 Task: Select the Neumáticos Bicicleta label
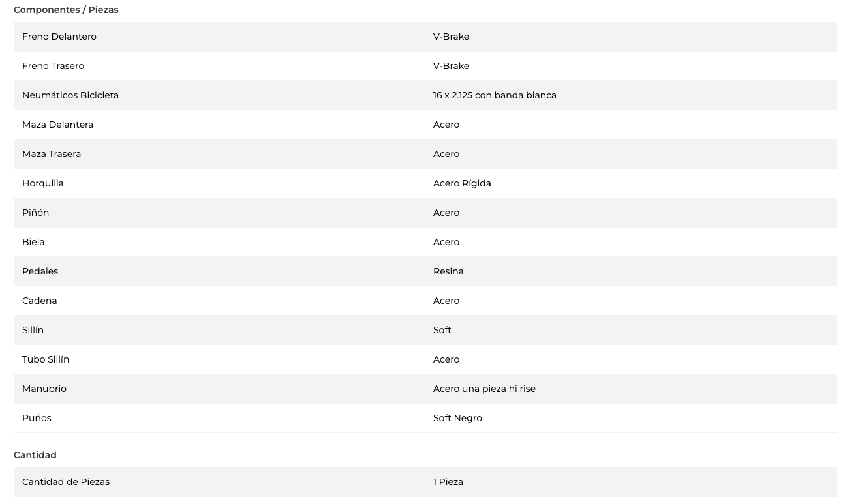coord(70,95)
